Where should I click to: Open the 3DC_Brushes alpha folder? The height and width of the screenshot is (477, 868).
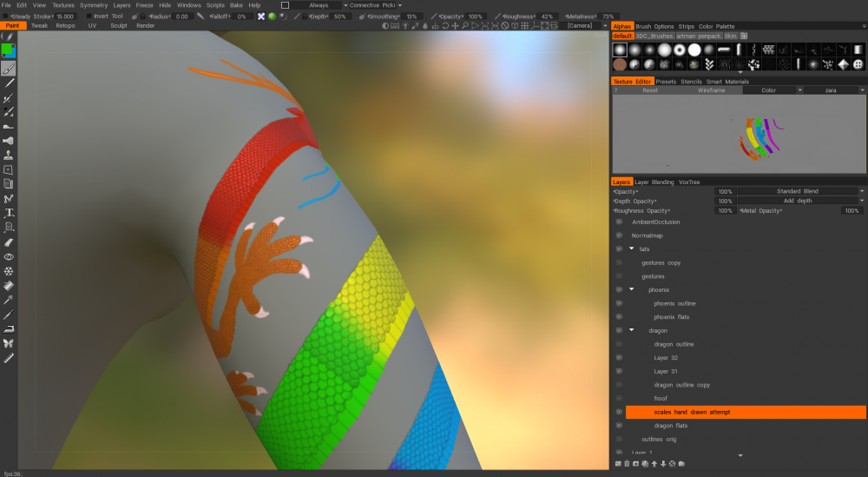[654, 36]
